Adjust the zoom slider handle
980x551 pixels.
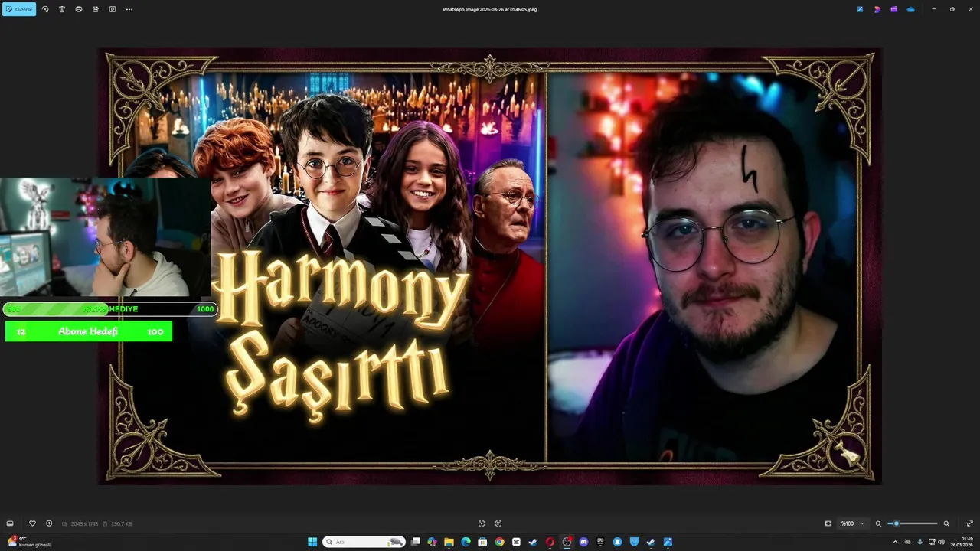[897, 523]
